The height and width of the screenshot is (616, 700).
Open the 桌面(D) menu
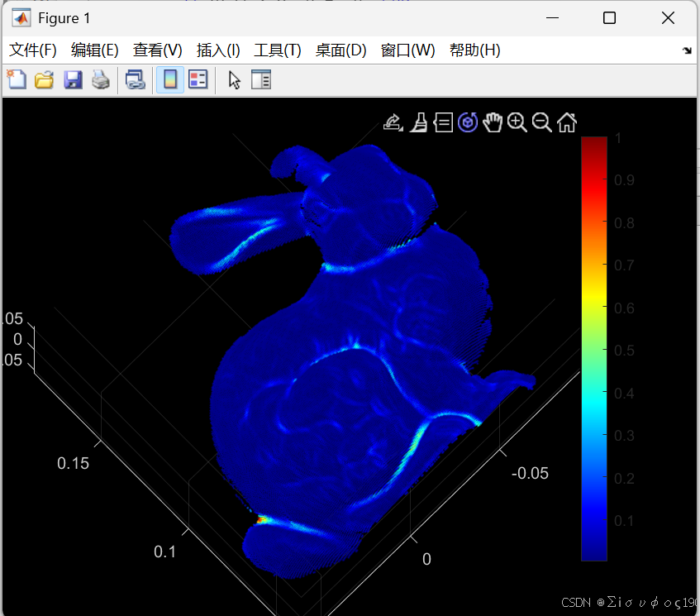point(341,50)
